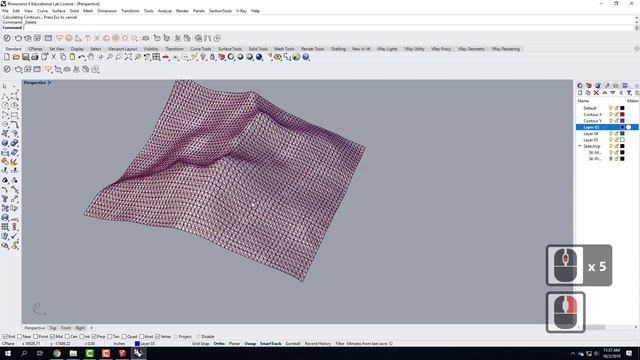This screenshot has height=360, width=640.
Task: Switch to the Mesh Tools toolbar tab
Action: (x=284, y=49)
